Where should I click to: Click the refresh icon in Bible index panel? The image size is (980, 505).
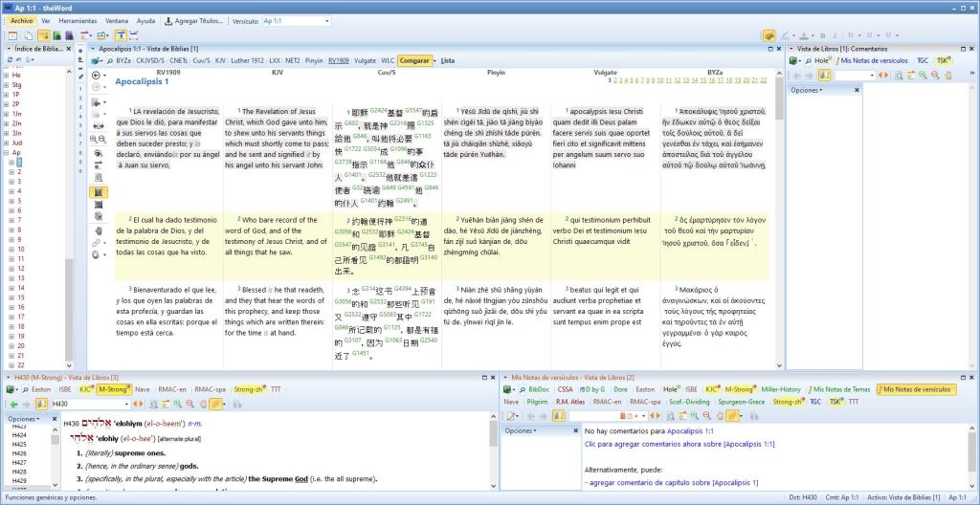coord(10,60)
